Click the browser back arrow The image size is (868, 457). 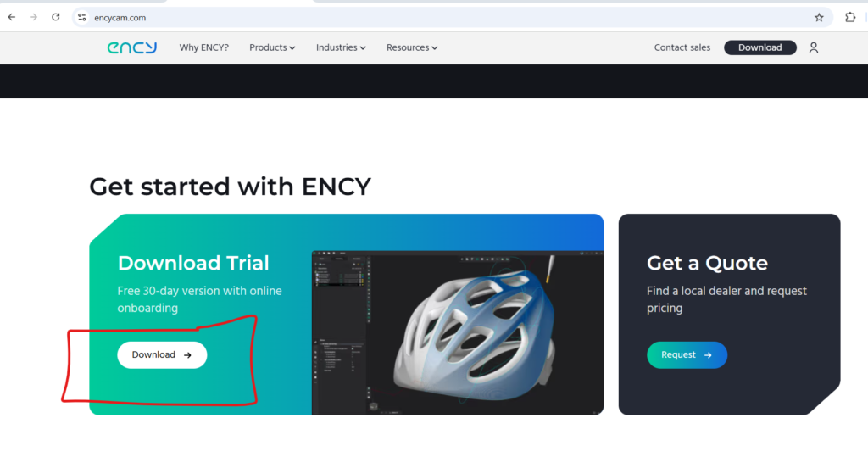click(12, 17)
